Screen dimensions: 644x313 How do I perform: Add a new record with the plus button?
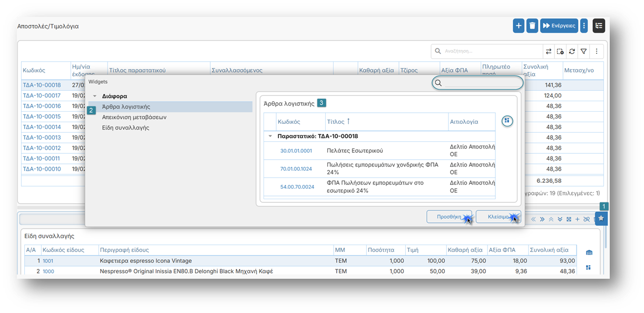(519, 26)
